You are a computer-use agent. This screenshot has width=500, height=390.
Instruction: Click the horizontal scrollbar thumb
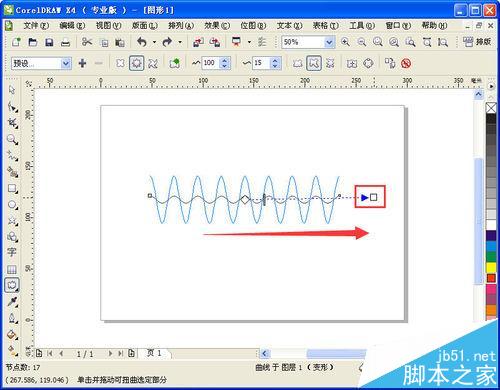336,353
